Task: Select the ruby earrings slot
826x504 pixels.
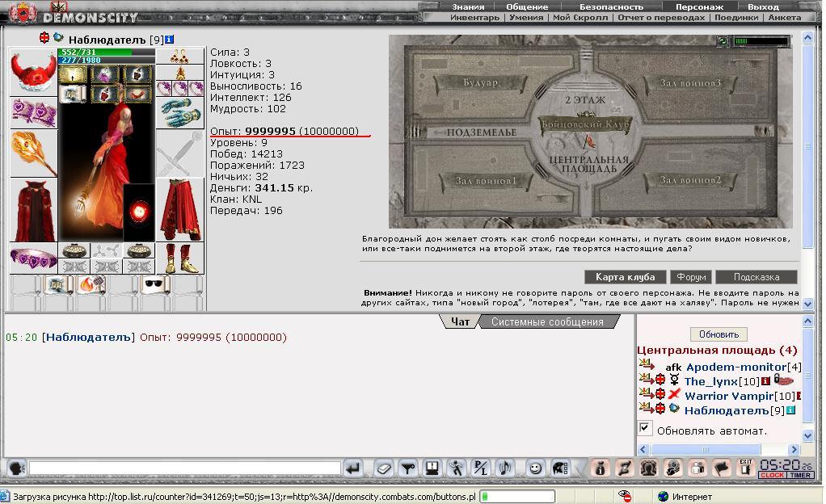Action: click(x=179, y=56)
